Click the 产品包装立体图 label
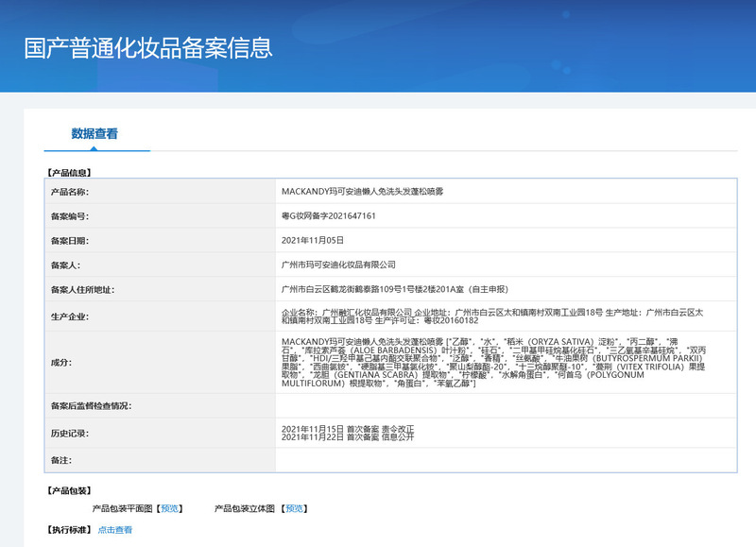 point(245,508)
